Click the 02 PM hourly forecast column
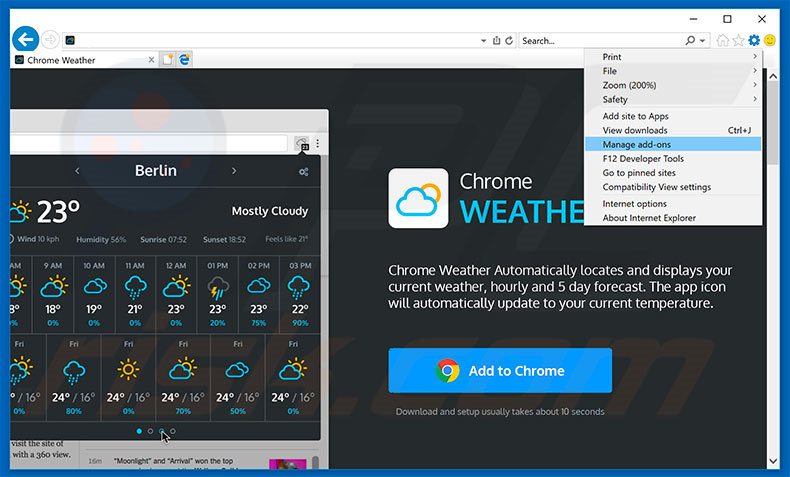The width and height of the screenshot is (790, 477). 258,295
